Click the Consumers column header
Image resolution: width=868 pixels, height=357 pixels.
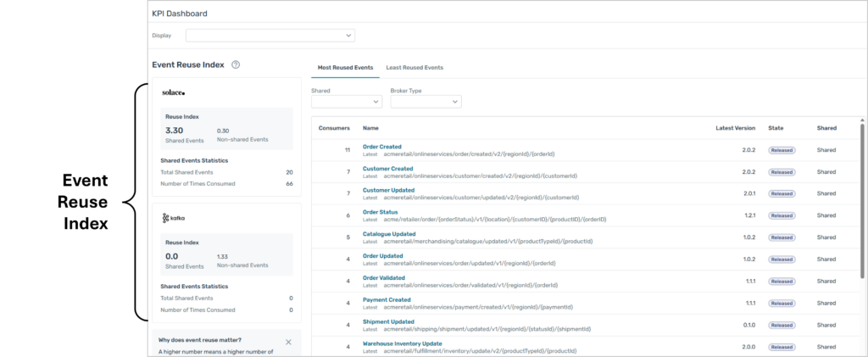(334, 128)
